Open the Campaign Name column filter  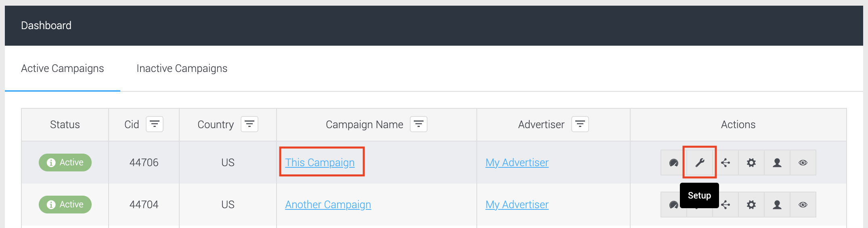tap(419, 124)
